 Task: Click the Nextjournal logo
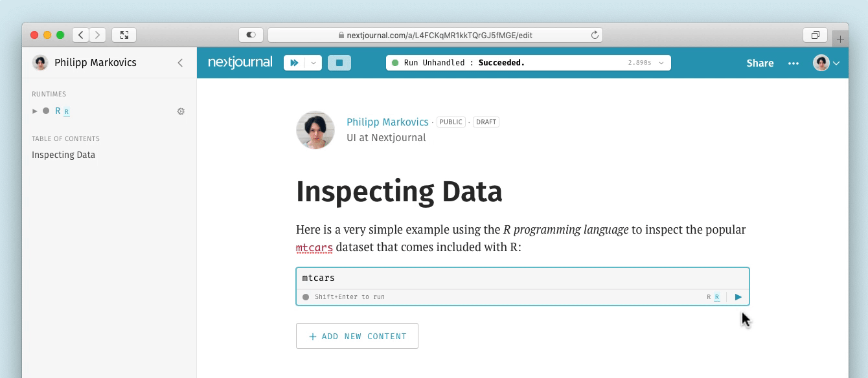pos(240,63)
